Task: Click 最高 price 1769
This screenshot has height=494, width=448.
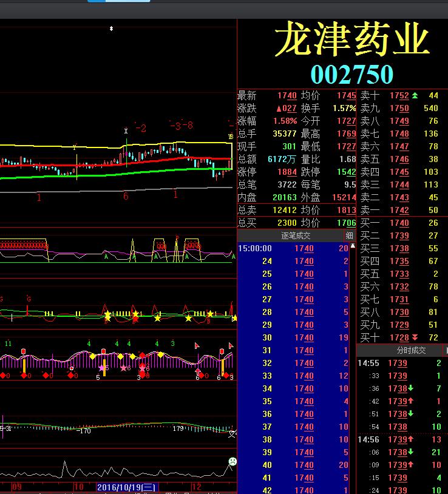Action: 346,134
